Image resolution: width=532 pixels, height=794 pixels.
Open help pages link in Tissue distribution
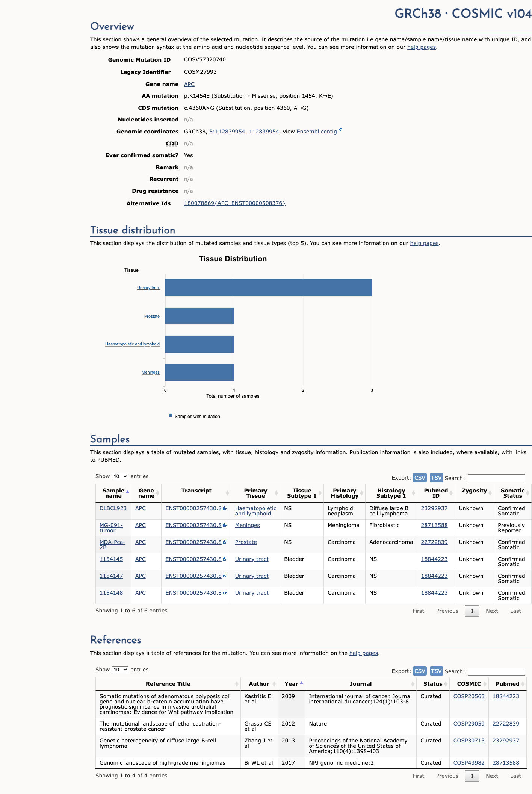(424, 243)
